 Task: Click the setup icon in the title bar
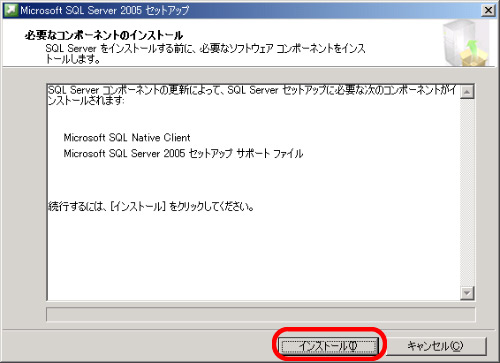11,10
